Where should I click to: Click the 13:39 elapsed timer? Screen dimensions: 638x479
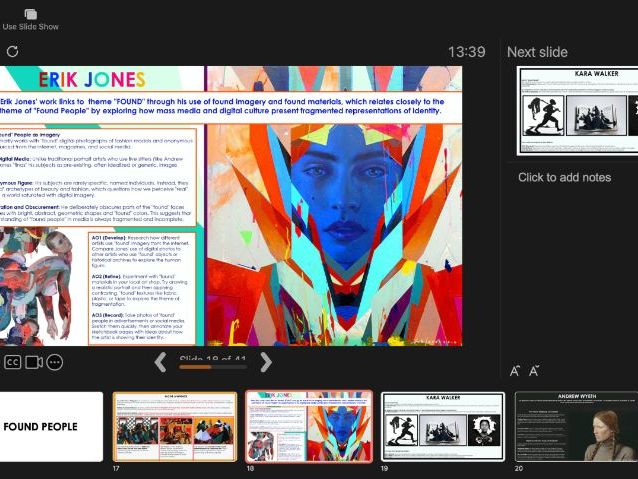click(x=467, y=52)
